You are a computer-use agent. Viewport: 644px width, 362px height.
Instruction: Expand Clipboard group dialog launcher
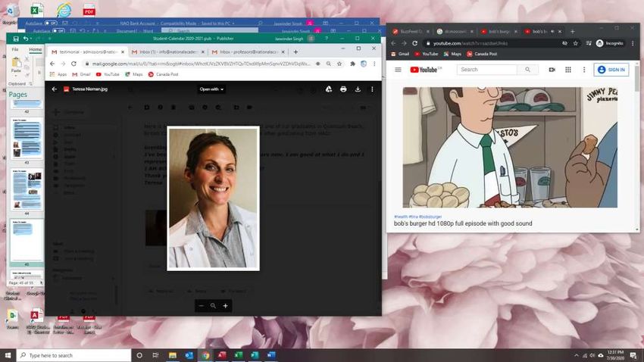(x=31, y=84)
